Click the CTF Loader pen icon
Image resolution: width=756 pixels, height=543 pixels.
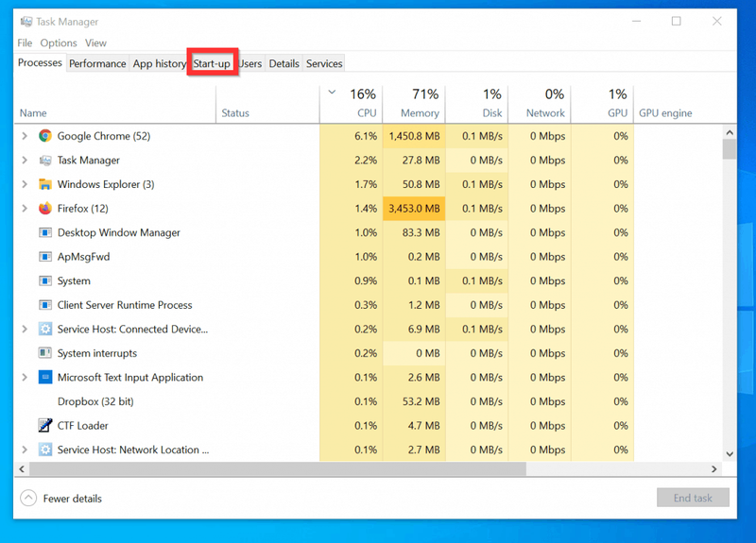point(45,425)
